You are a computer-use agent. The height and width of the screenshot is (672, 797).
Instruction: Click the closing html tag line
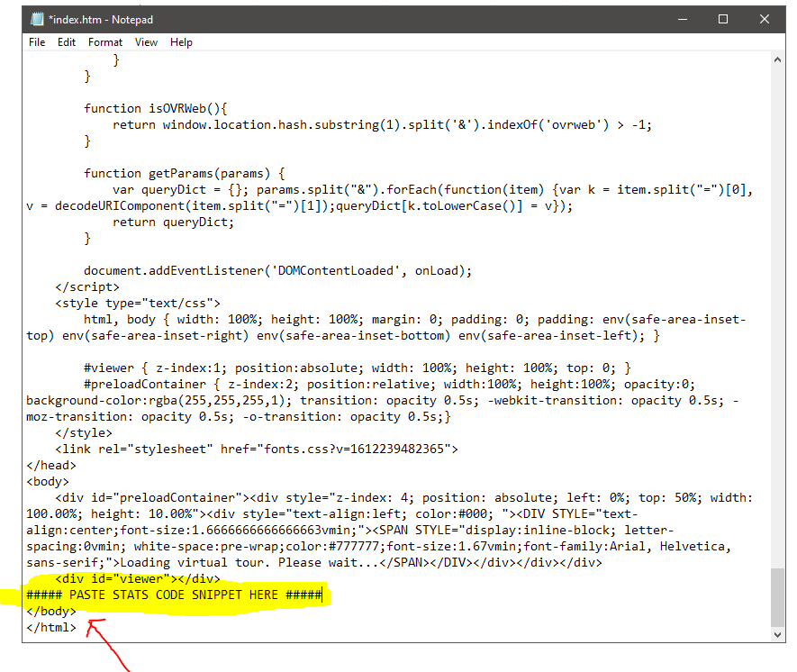click(52, 628)
